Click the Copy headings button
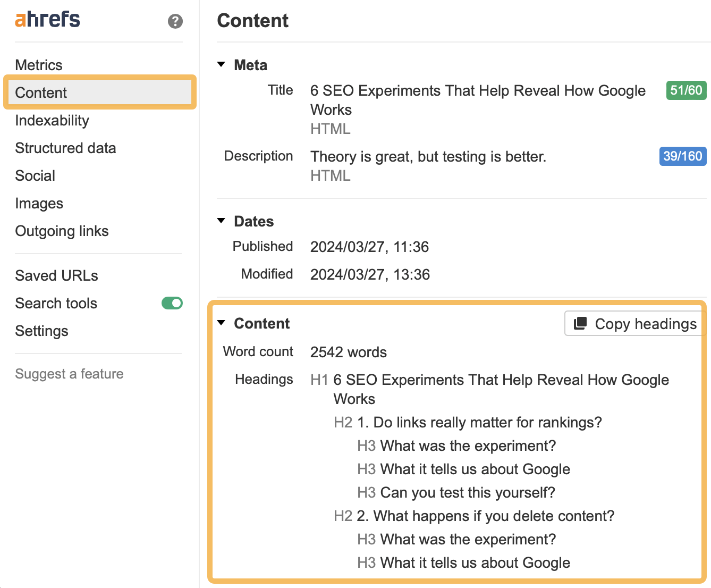The width and height of the screenshot is (711, 588). 636,323
